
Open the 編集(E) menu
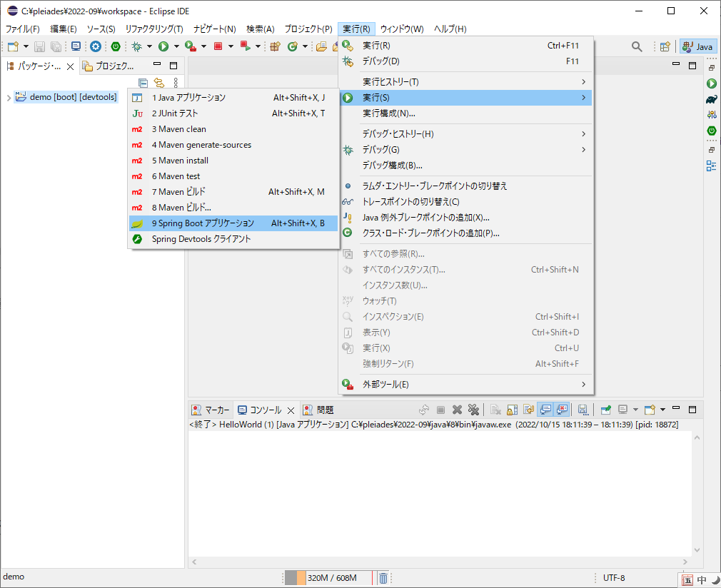[64, 29]
